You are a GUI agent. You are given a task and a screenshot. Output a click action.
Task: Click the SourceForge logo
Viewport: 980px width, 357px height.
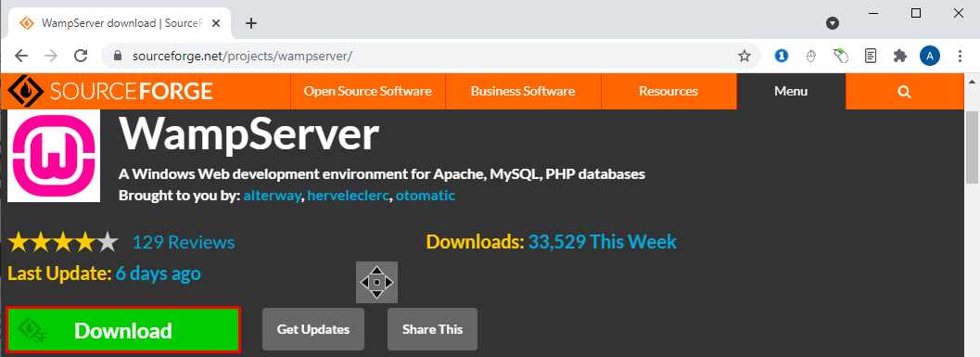click(110, 91)
